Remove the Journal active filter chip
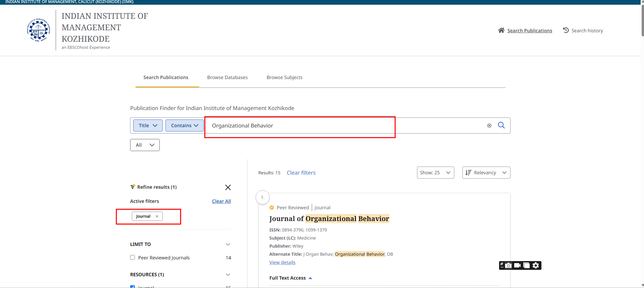The image size is (644, 288). pos(157,216)
